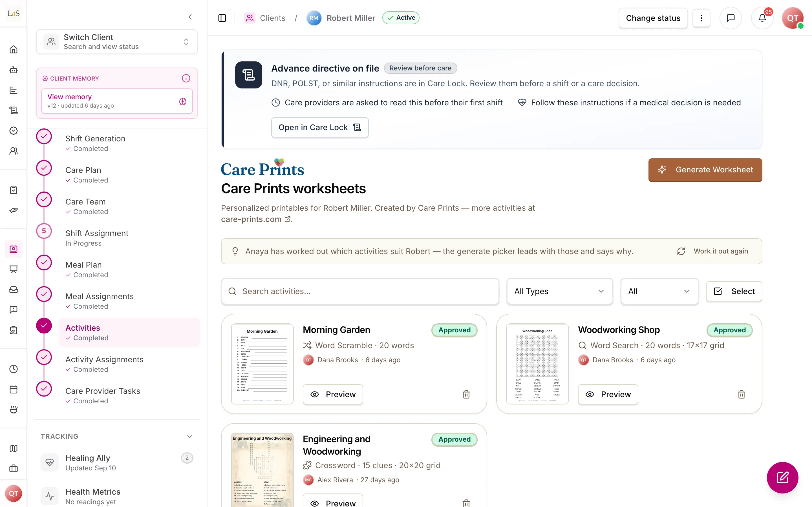Preview the Woodworking Shop worksheet
Screen dimensions: 812x507
coord(608,394)
